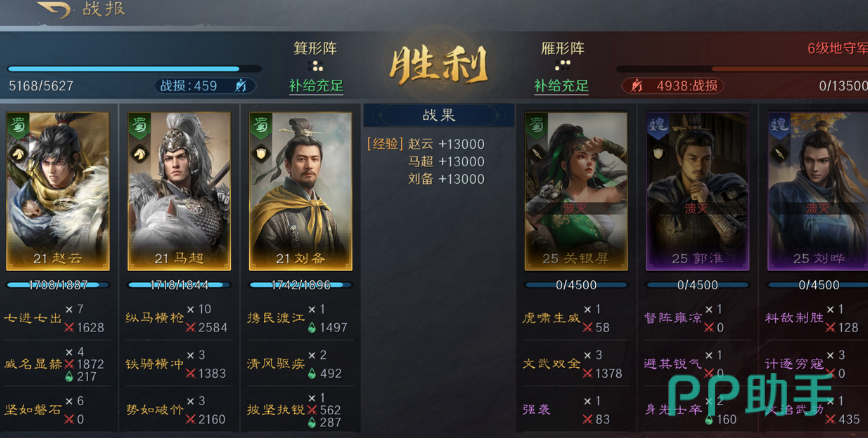Click the 箕形阵 formation dots icon
The height and width of the screenshot is (438, 868).
(317, 66)
